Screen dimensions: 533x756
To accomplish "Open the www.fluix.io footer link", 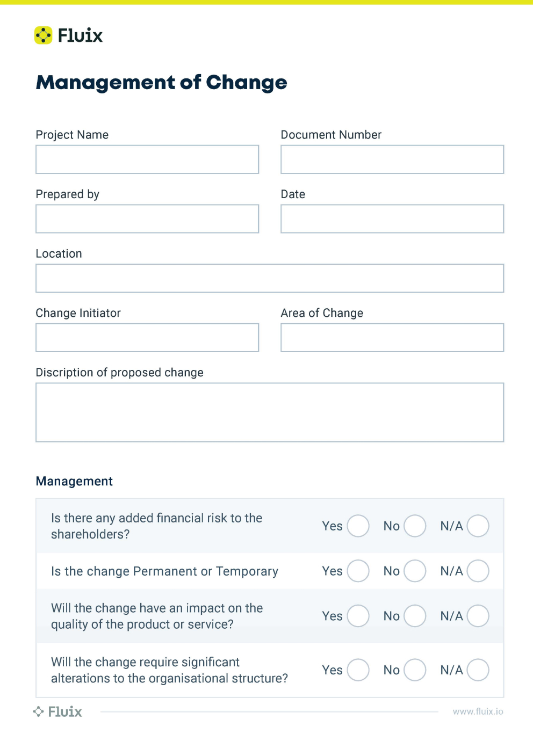I will 478,711.
